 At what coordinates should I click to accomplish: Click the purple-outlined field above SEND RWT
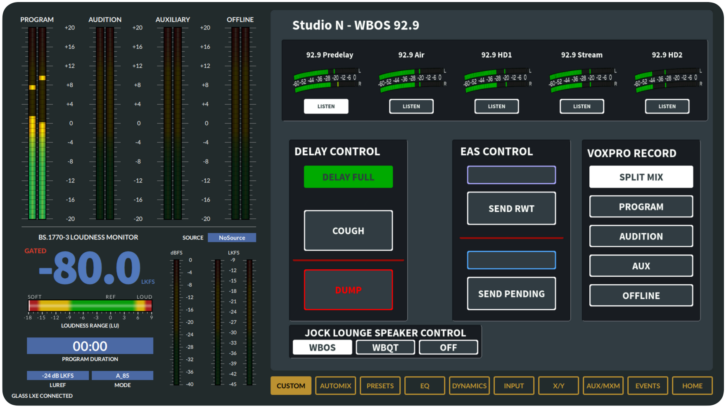[x=511, y=175]
